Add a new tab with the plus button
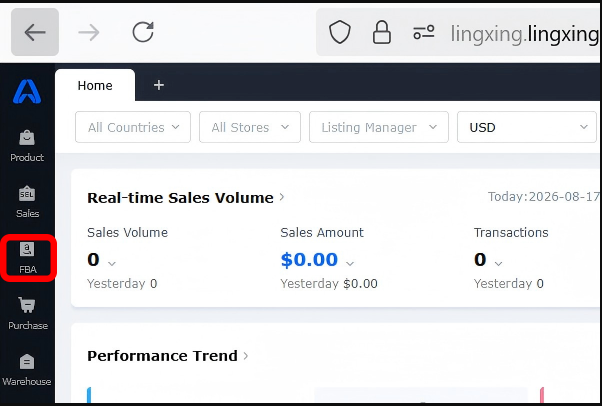This screenshot has width=602, height=406. click(159, 85)
